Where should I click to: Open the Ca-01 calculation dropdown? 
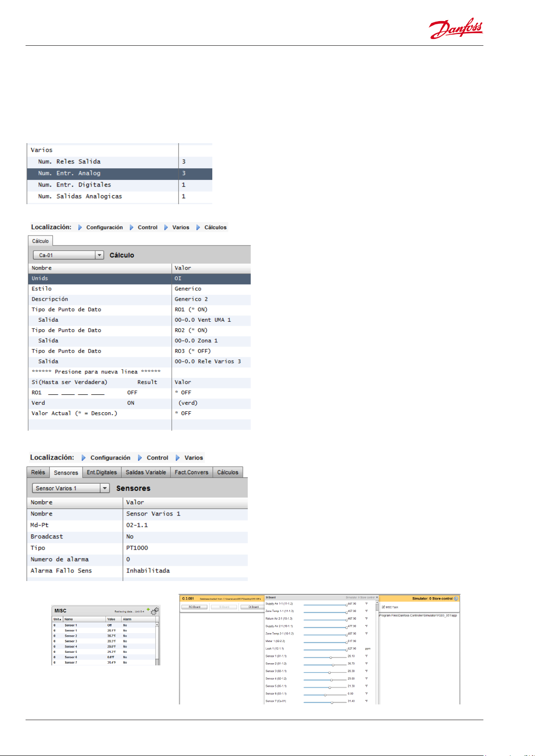point(69,255)
